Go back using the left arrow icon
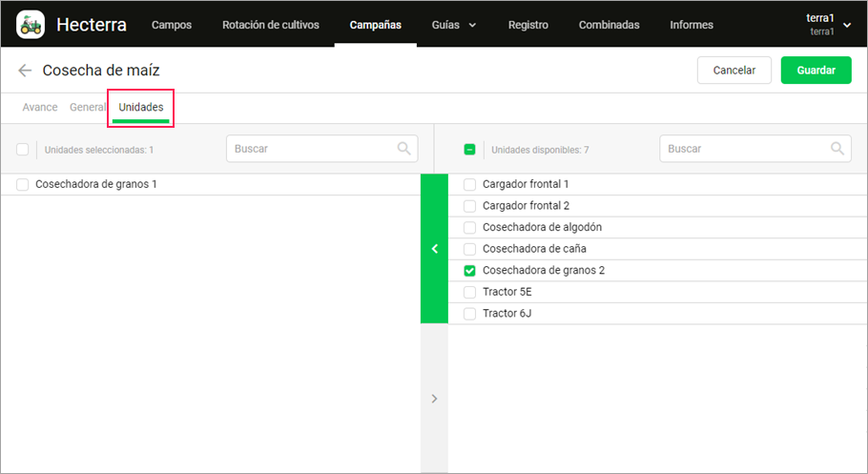This screenshot has height=474, width=868. [25, 71]
